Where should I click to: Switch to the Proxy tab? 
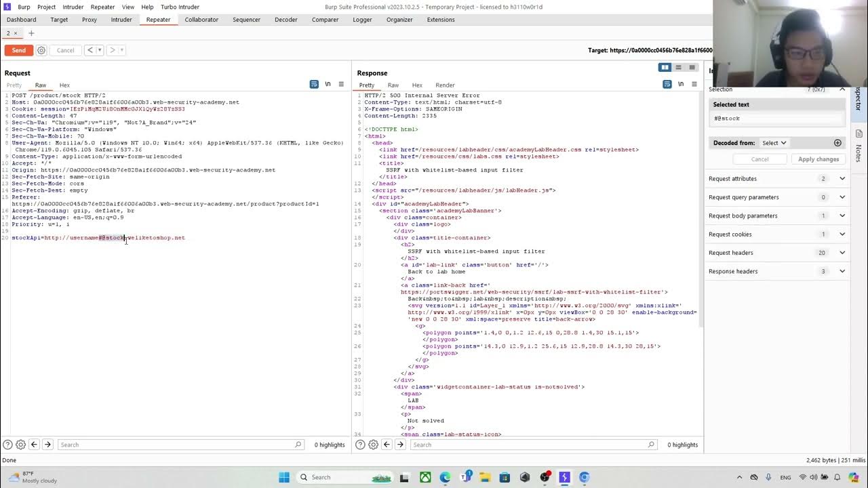click(90, 20)
